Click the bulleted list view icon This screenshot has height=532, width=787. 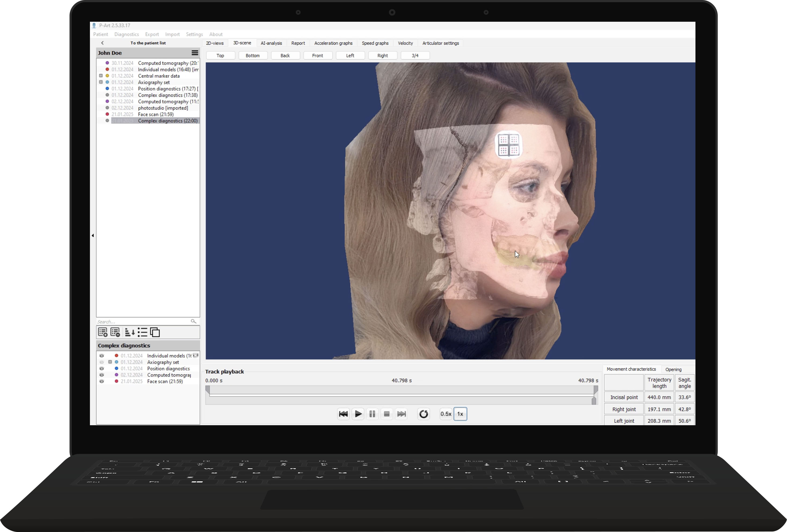click(142, 332)
